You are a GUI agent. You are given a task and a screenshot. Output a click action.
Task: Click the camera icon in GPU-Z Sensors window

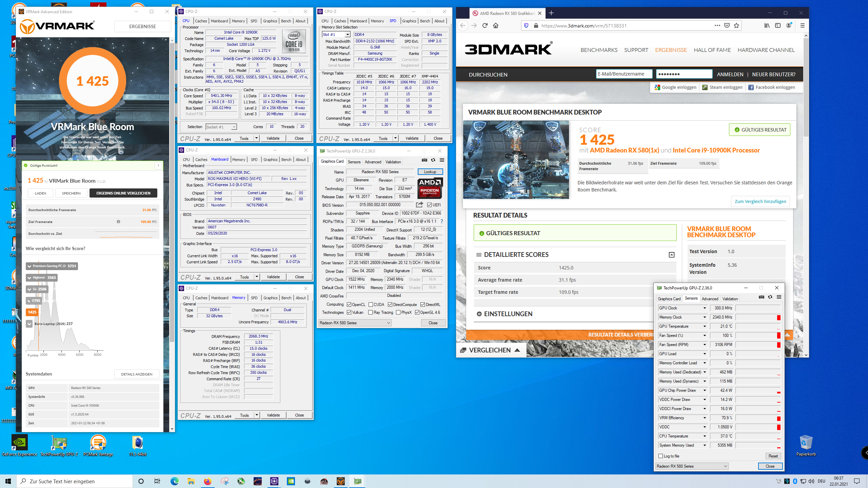761,297
